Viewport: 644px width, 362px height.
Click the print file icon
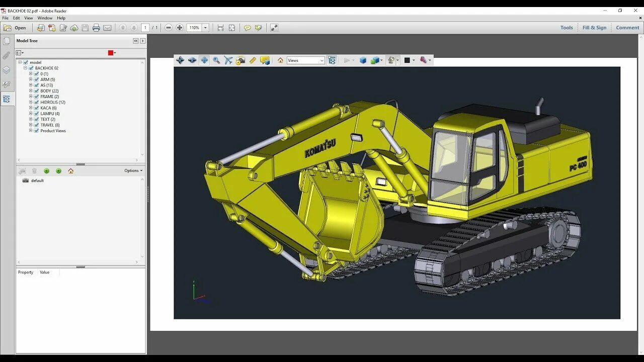click(96, 28)
